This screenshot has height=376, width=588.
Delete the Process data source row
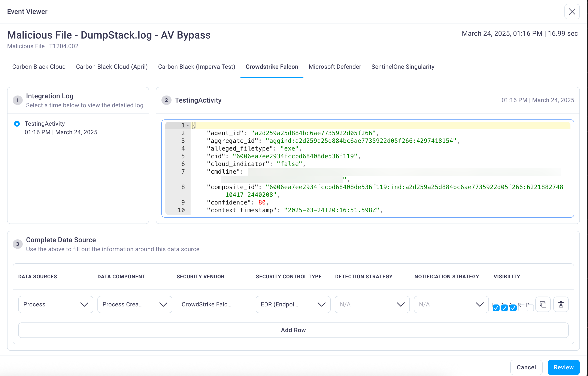561,304
